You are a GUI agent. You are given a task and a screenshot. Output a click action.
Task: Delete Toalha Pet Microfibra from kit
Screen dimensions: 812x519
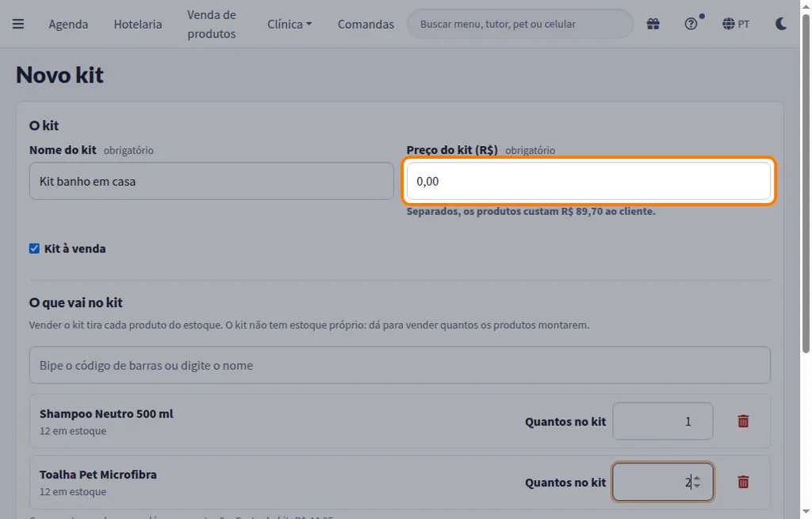tap(743, 482)
